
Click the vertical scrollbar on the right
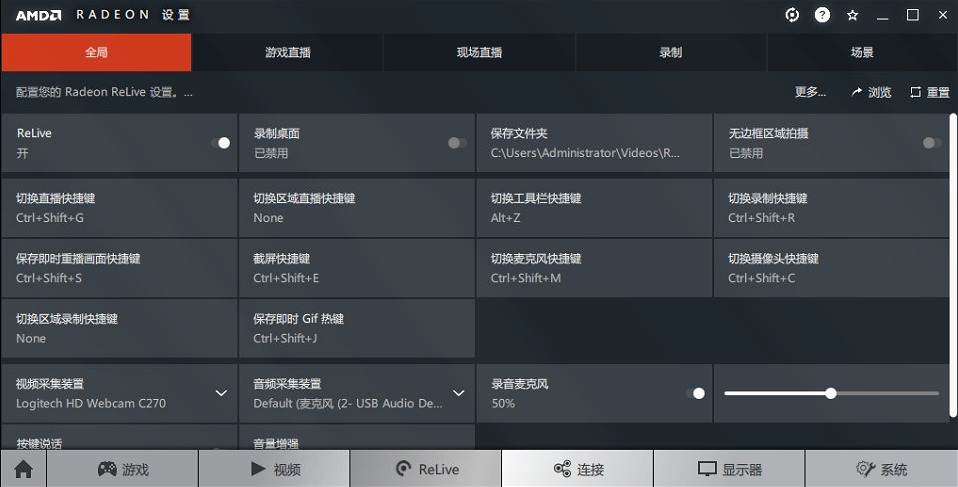953,266
